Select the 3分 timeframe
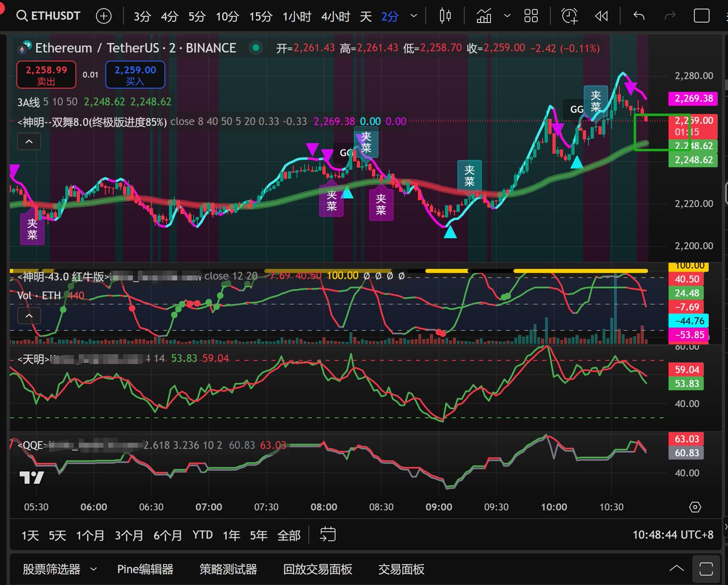 point(142,16)
